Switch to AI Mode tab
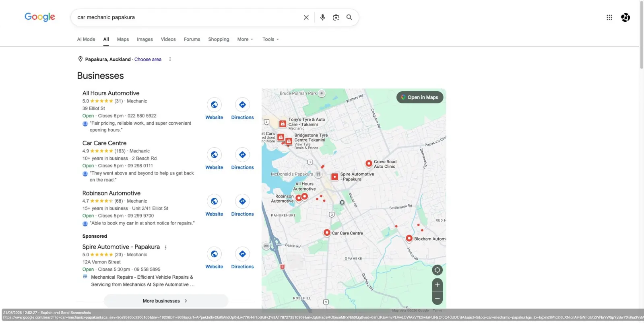Screen dimensions: 644x323 [86, 39]
